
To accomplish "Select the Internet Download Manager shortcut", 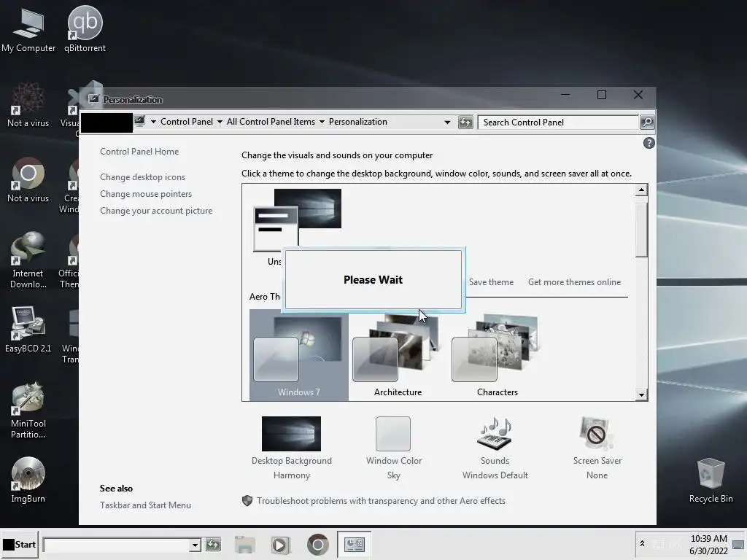I will point(28,260).
